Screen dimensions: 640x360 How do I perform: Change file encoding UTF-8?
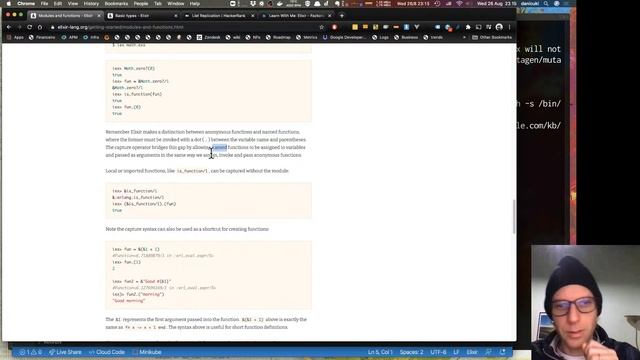[x=438, y=352]
